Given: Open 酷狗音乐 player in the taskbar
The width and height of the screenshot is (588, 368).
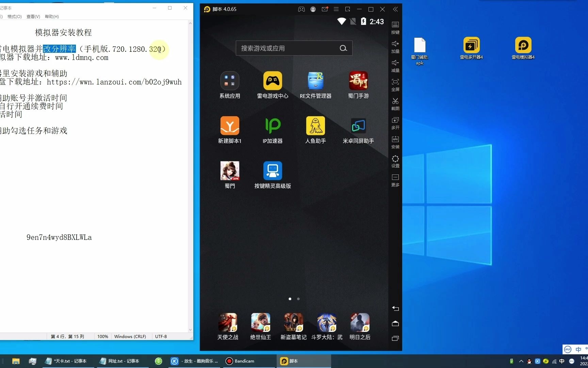Looking at the screenshot, I should point(195,361).
